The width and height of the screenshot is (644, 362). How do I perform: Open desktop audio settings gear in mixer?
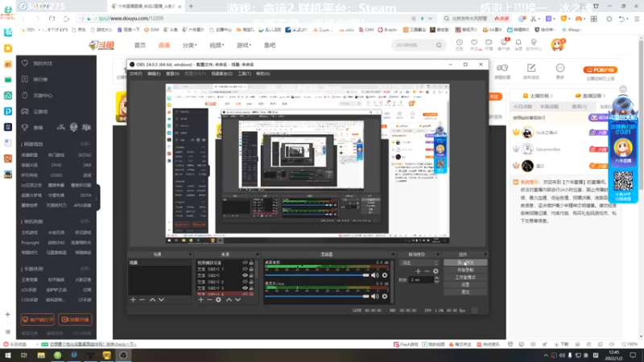pyautogui.click(x=385, y=275)
